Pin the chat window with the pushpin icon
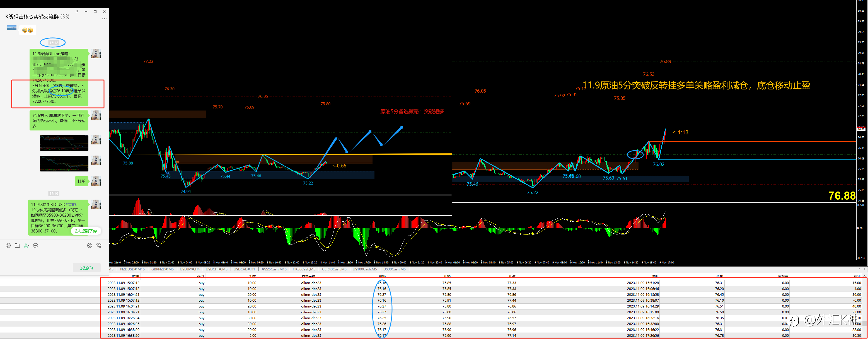The width and height of the screenshot is (868, 339). coord(77,11)
